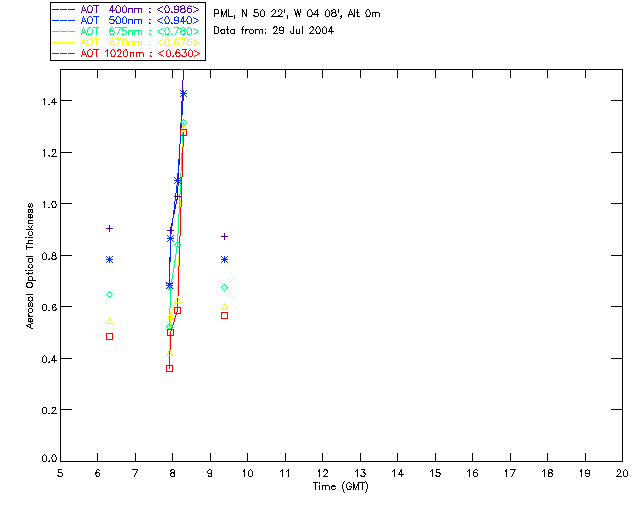Select the isolated yellow triangle marker after 9 GMT
640x512 pixels.
[x=224, y=306]
